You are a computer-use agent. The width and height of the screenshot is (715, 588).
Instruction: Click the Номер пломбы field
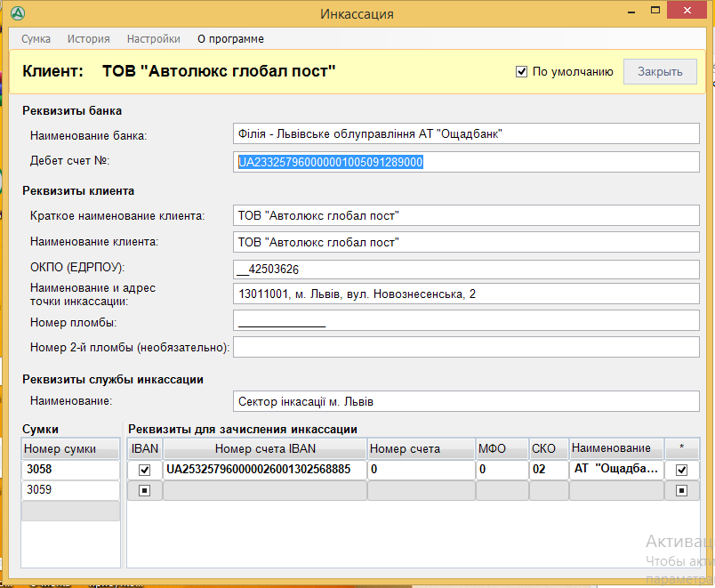(466, 320)
